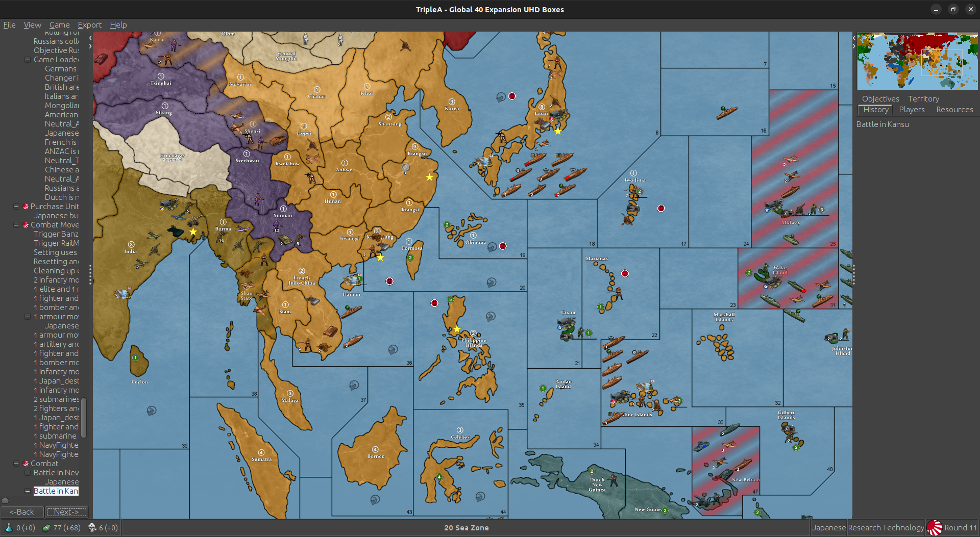Collapse the Combat history node
The height and width of the screenshot is (537, 980).
point(16,464)
